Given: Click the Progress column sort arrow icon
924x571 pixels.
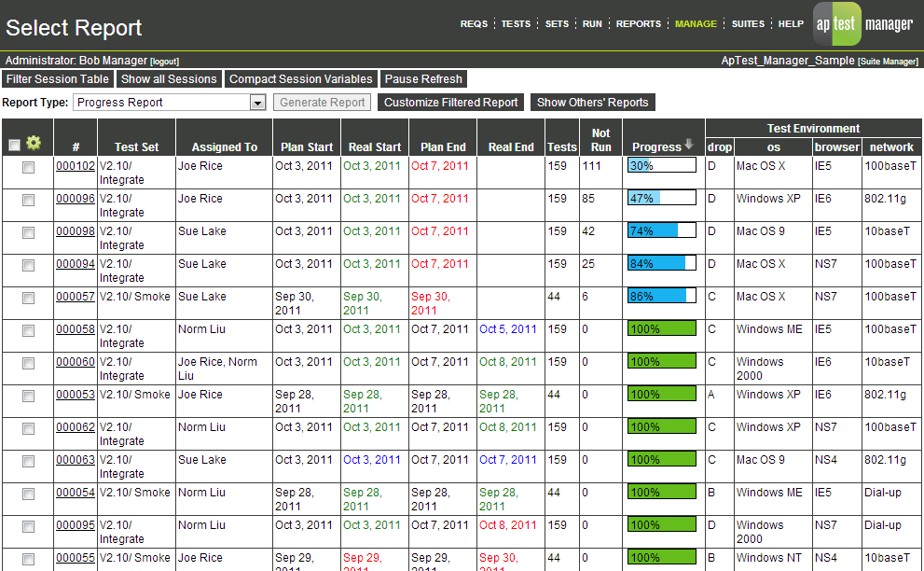Looking at the screenshot, I should click(689, 145).
